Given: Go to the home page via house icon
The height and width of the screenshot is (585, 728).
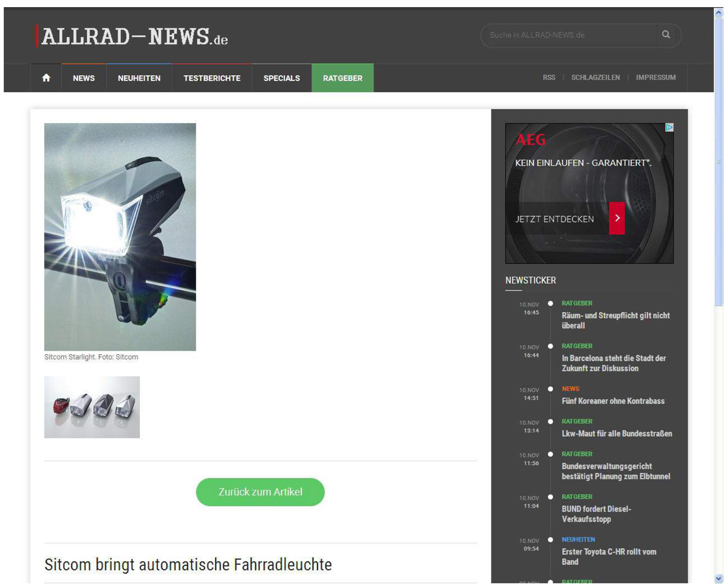Looking at the screenshot, I should pos(46,78).
